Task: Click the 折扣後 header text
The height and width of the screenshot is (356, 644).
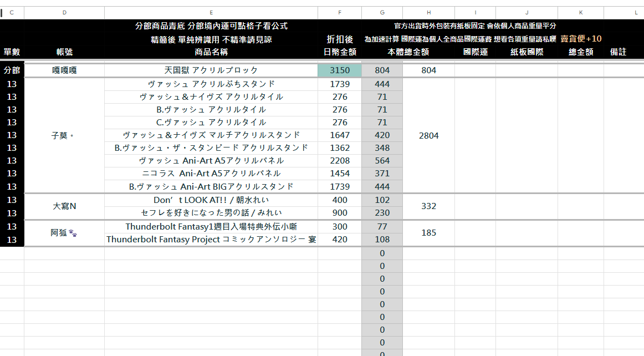Action: click(340, 39)
